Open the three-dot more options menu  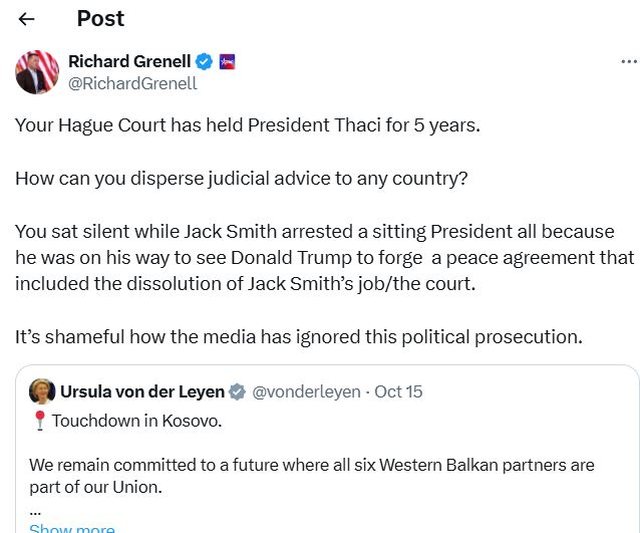pos(629,62)
